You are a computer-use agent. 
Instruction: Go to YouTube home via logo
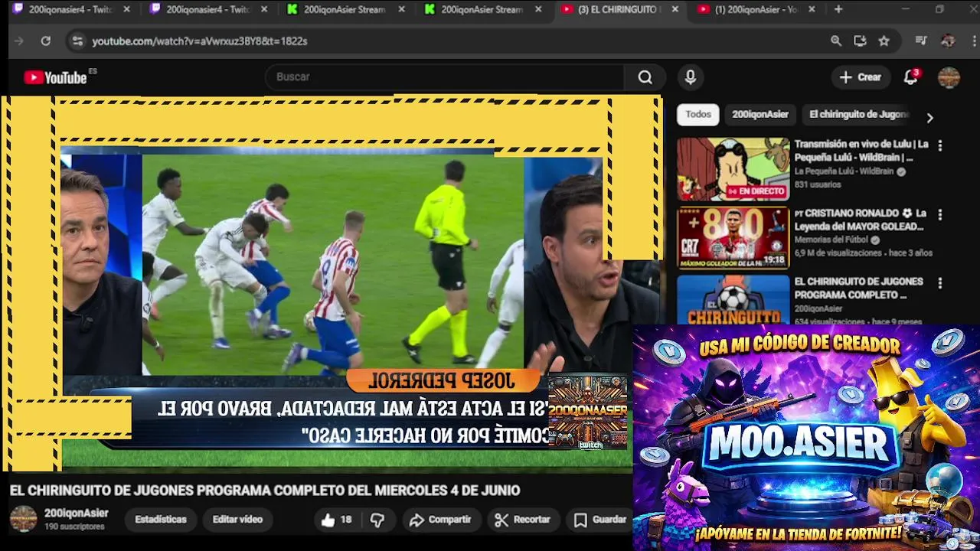pyautogui.click(x=55, y=77)
